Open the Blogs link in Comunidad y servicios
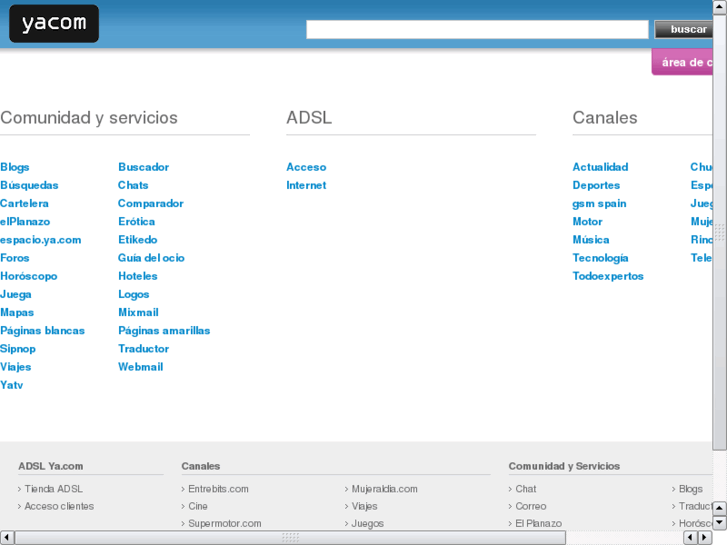Screen dimensions: 727x545 point(15,167)
